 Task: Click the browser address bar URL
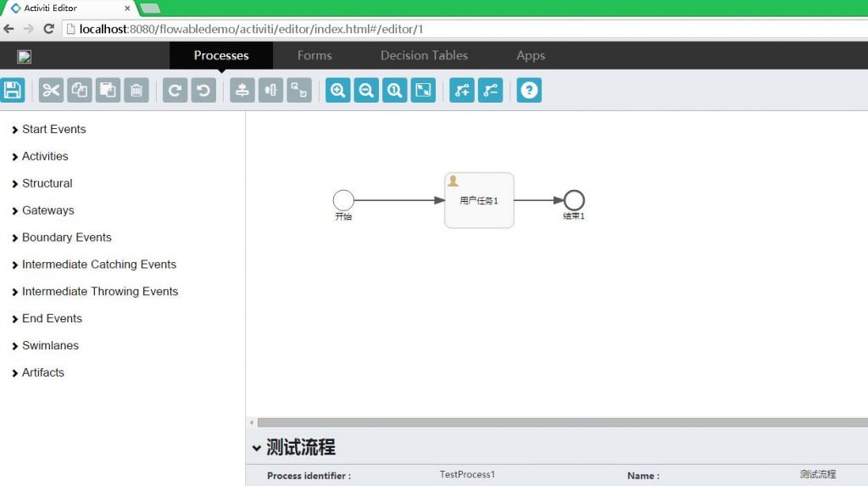(251, 29)
